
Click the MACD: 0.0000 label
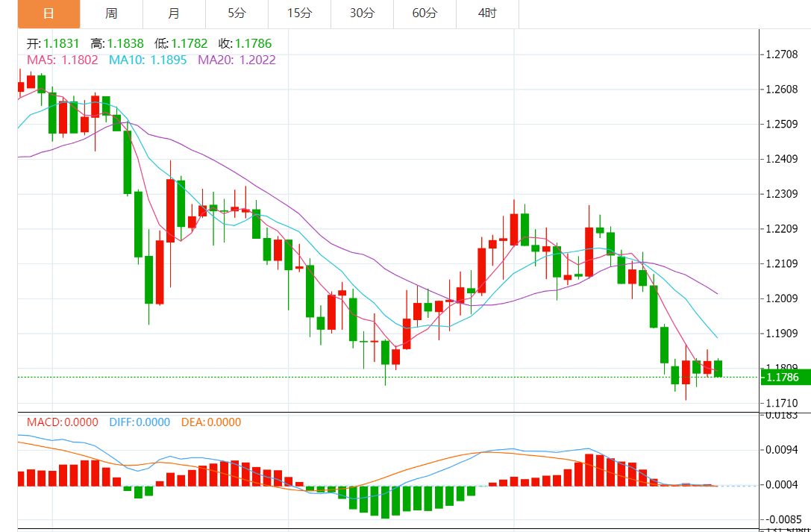[x=62, y=422]
